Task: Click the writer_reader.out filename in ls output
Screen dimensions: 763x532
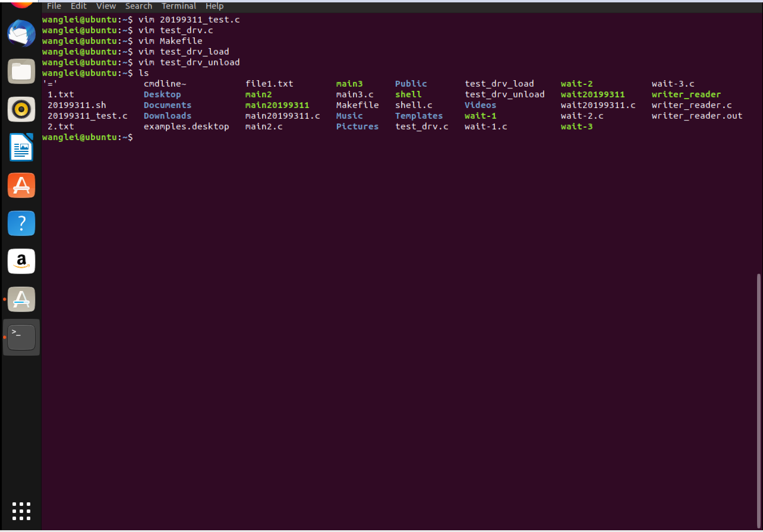Action: click(x=696, y=116)
